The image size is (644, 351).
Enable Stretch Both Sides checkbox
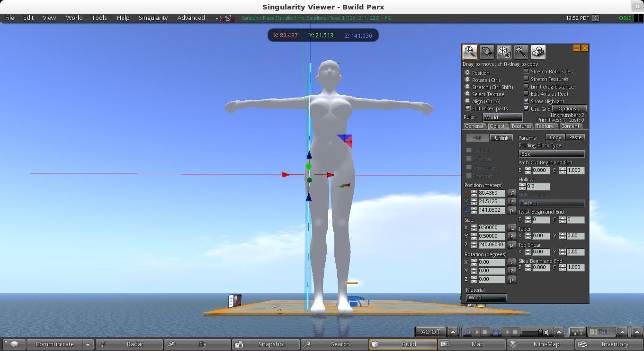tap(527, 71)
